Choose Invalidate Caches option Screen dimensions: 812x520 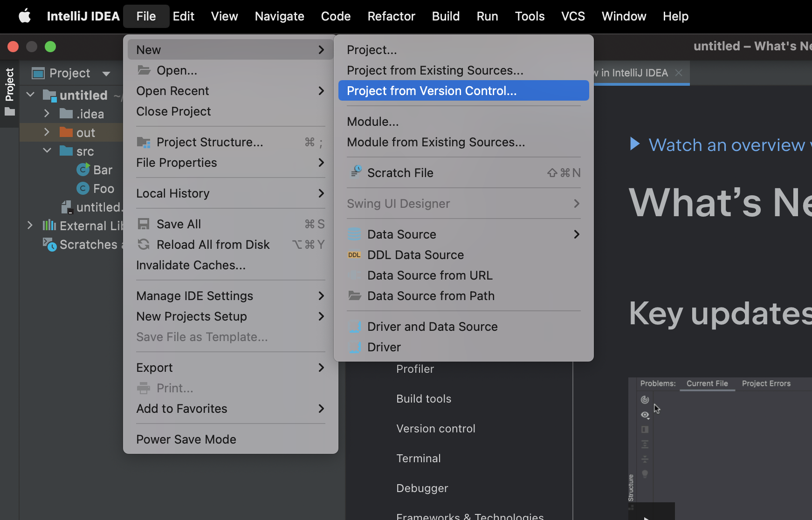point(191,265)
